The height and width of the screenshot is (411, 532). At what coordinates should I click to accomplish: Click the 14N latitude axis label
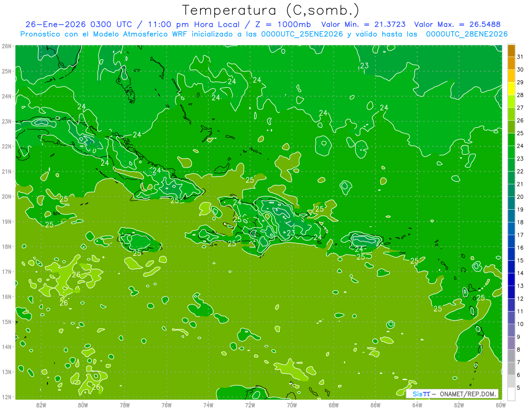point(6,347)
